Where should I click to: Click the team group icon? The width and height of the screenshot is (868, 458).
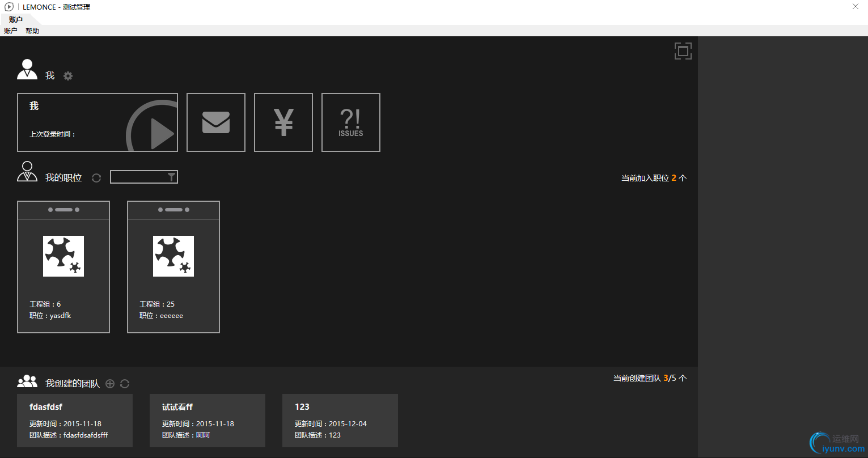(x=27, y=381)
